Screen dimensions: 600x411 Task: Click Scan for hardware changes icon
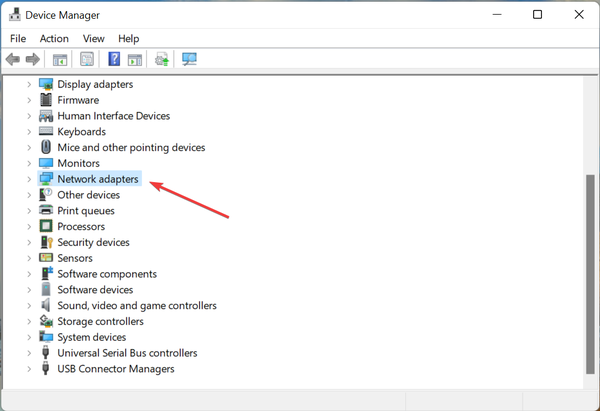coord(189,60)
